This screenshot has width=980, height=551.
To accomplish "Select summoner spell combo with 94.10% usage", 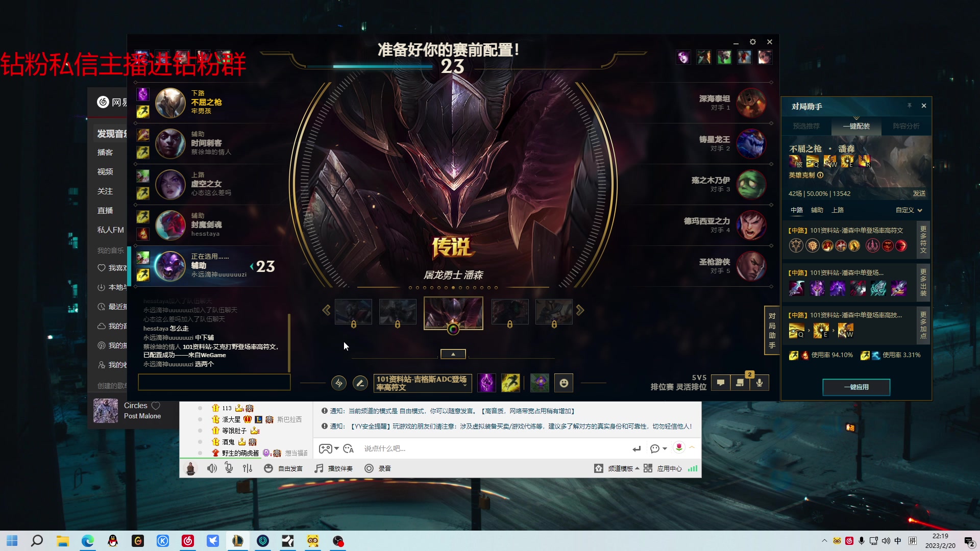I will (821, 355).
